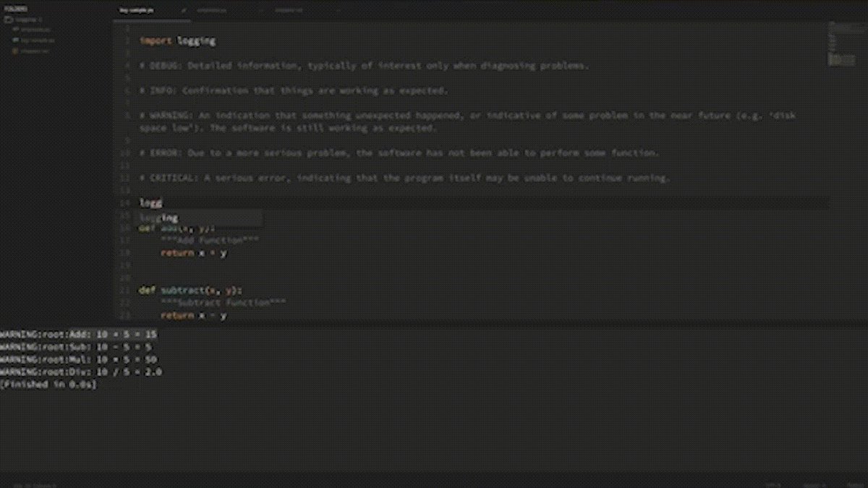The height and width of the screenshot is (488, 868).
Task: Click the '[Finished in 0.0s]' output line
Action: coord(48,384)
